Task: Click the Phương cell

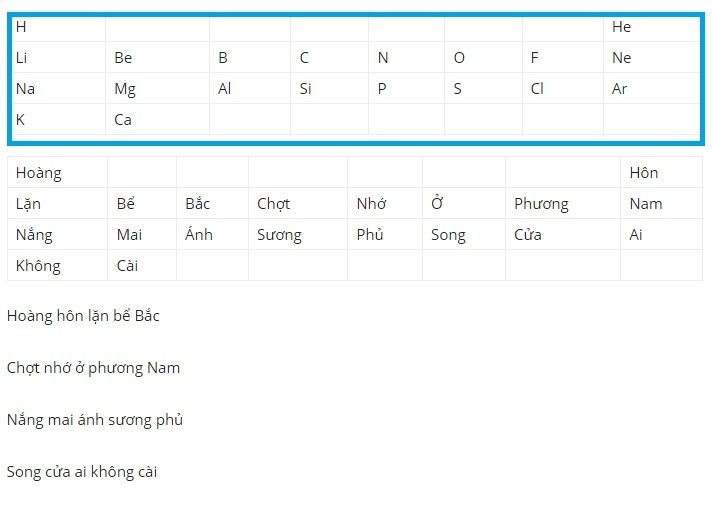Action: tap(563, 203)
